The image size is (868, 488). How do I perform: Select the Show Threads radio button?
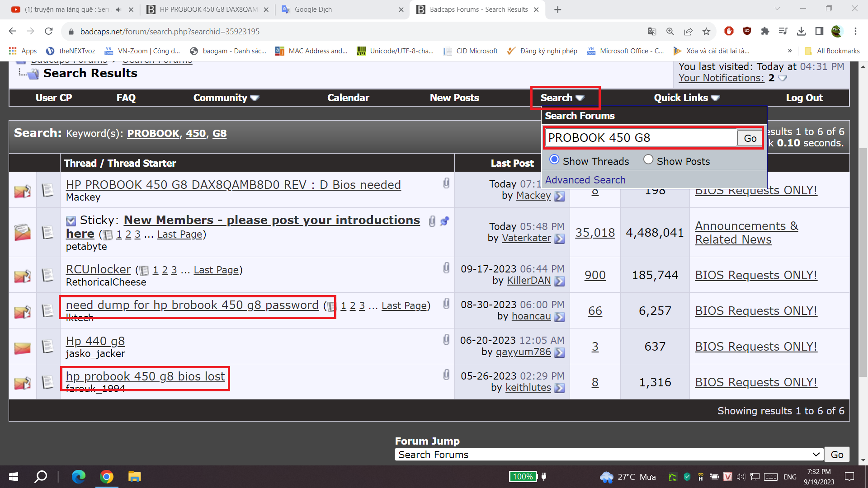(554, 160)
